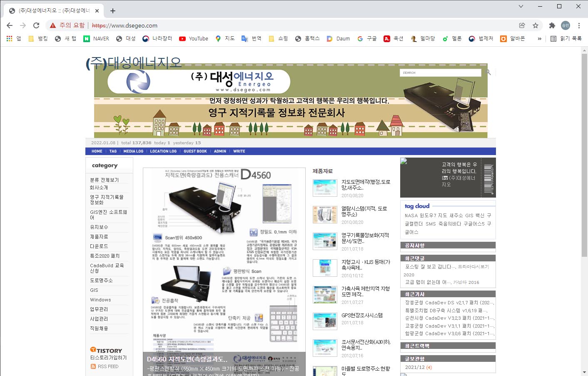Open the 구글 Google bookmark

point(367,38)
